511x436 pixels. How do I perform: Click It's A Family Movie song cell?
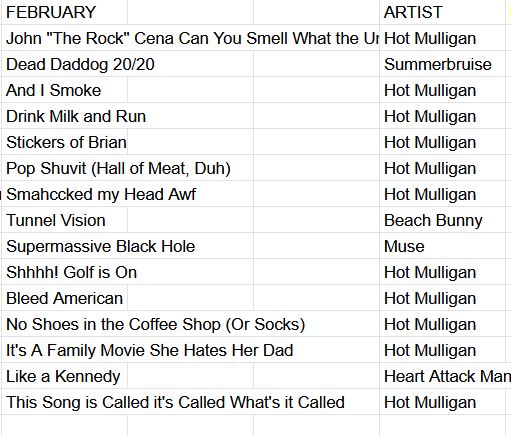click(64, 350)
